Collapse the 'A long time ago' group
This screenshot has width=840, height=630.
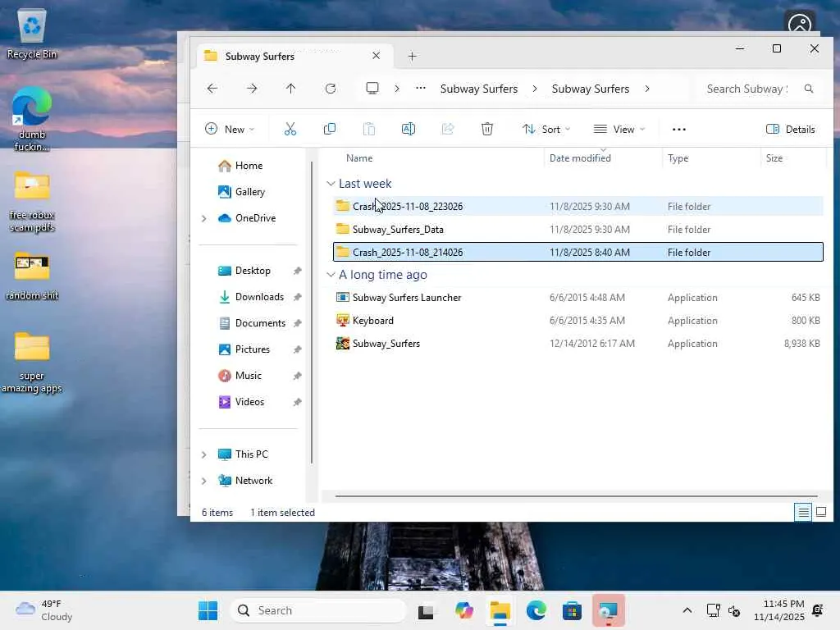tap(331, 275)
